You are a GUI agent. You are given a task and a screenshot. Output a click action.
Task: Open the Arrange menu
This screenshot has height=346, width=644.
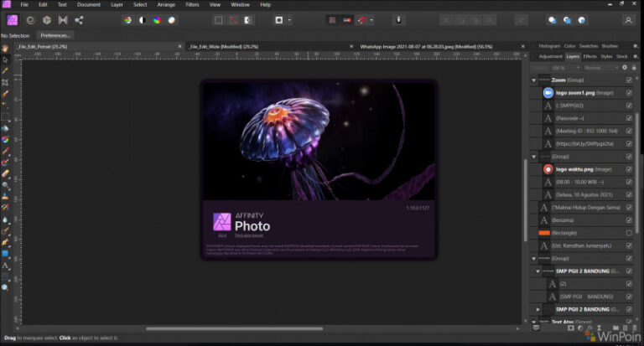click(166, 4)
